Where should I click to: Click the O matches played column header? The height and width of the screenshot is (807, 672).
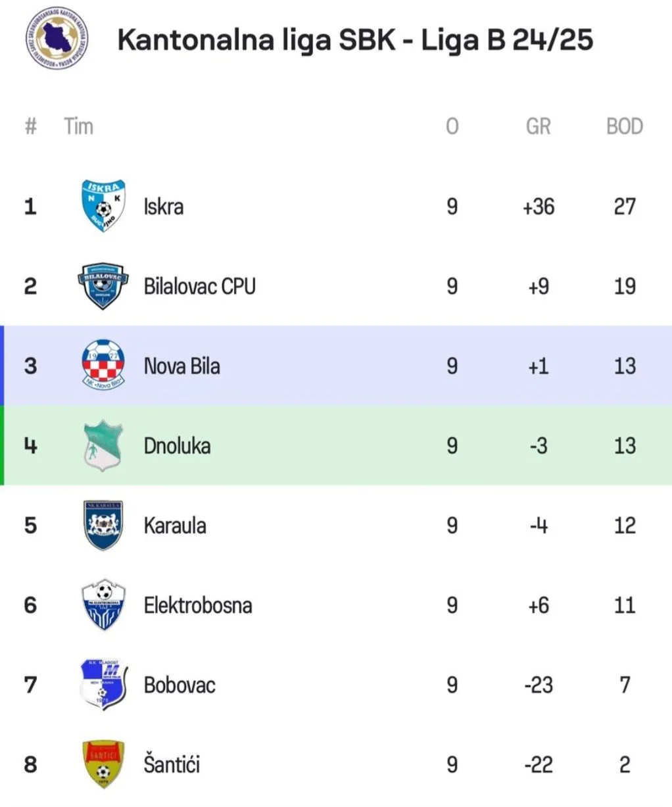point(452,126)
